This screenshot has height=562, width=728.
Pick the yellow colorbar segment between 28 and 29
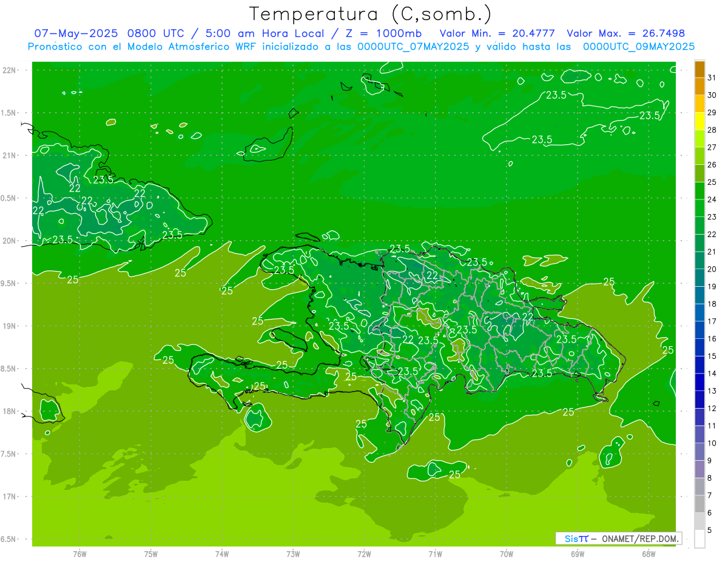pyautogui.click(x=699, y=121)
